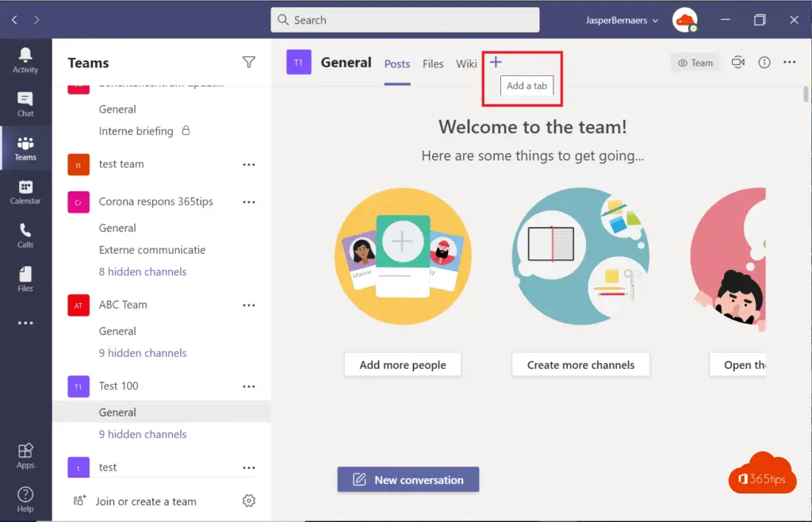
Task: Click the Create more channels button
Action: [x=580, y=365]
